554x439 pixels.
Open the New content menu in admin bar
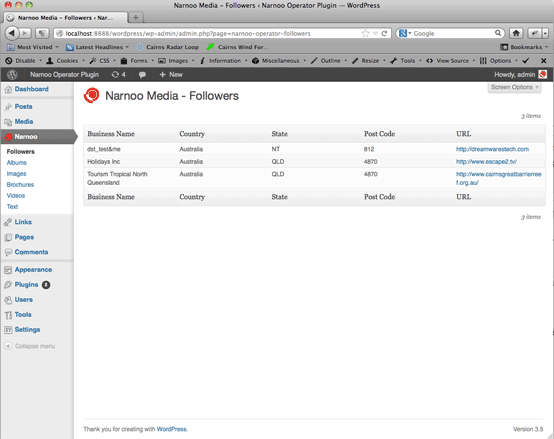(171, 75)
